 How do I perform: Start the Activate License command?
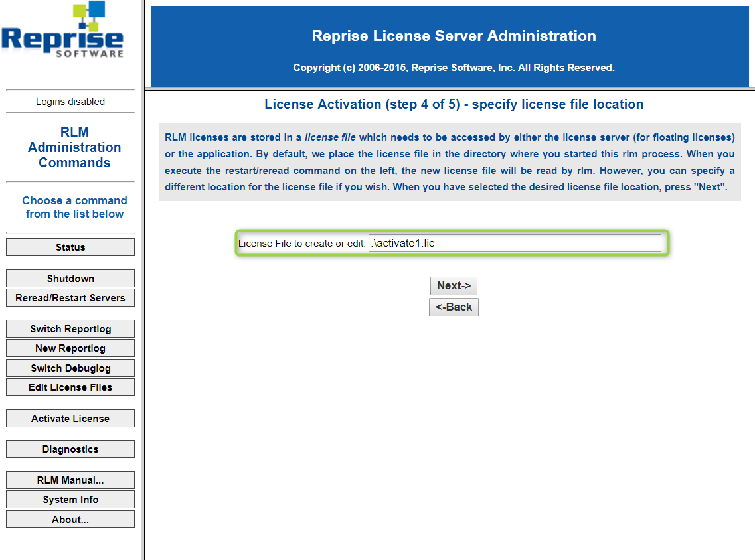(70, 419)
